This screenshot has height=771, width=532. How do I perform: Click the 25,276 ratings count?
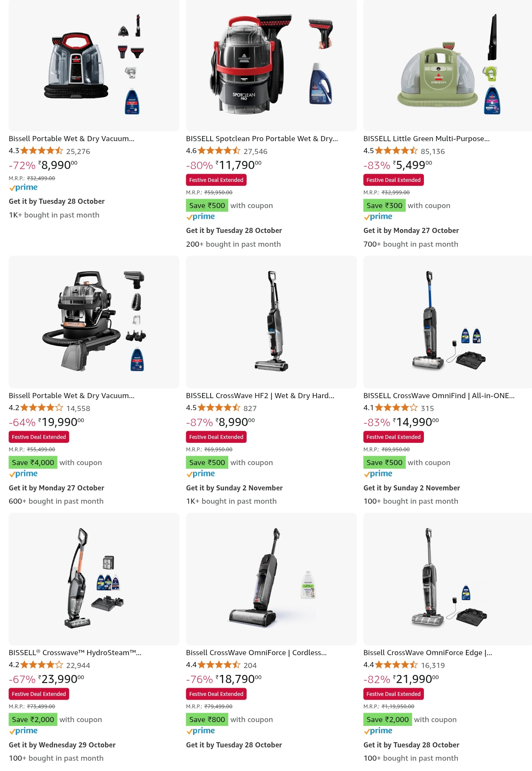pos(78,151)
